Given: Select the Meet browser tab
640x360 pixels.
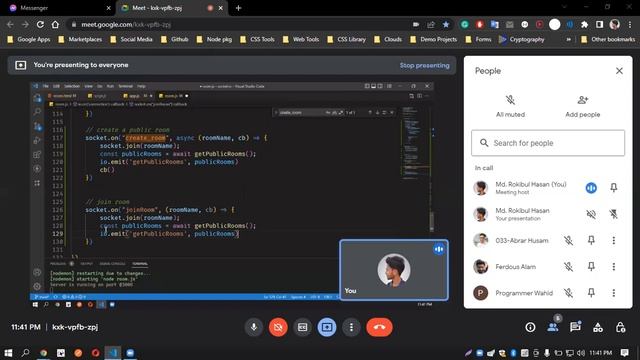Looking at the screenshot, I should coord(172,8).
